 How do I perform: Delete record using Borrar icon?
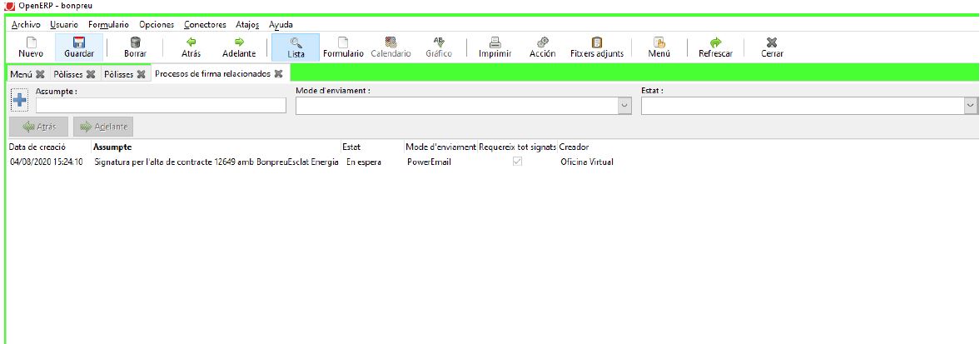135,47
